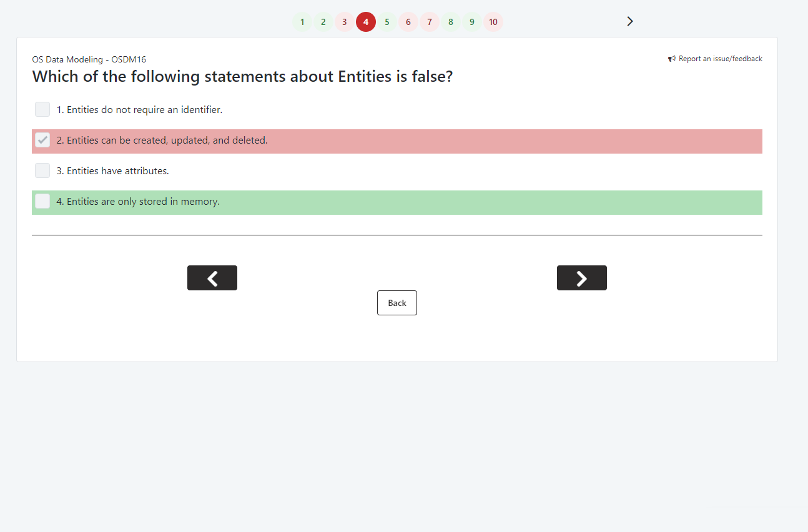
Task: Jump to question 8
Action: [451, 22]
